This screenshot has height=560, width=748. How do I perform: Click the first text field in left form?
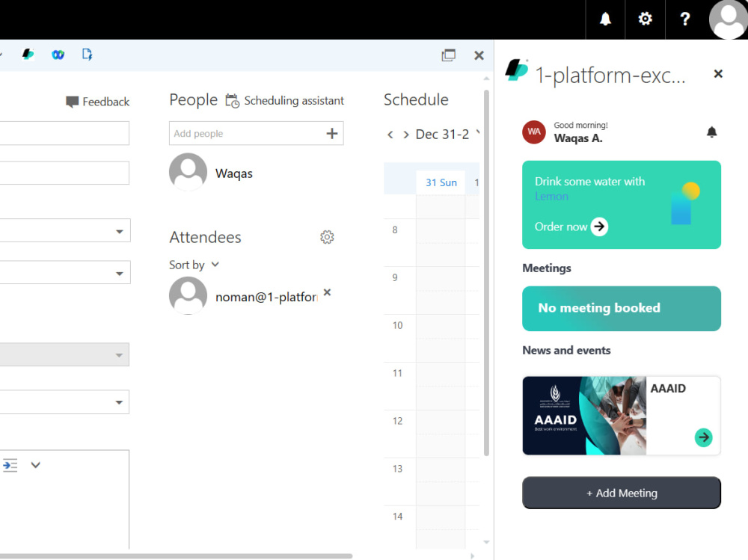64,133
